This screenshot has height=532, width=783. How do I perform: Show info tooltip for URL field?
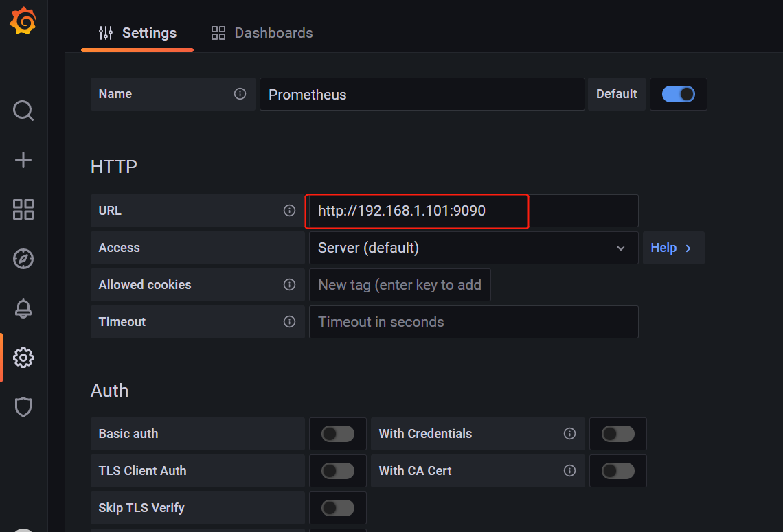[x=289, y=211]
